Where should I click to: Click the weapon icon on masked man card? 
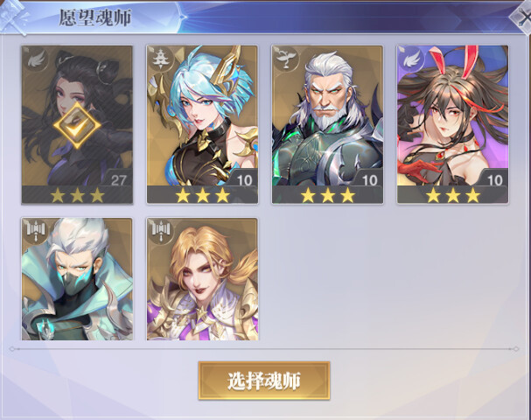pyautogui.click(x=35, y=231)
